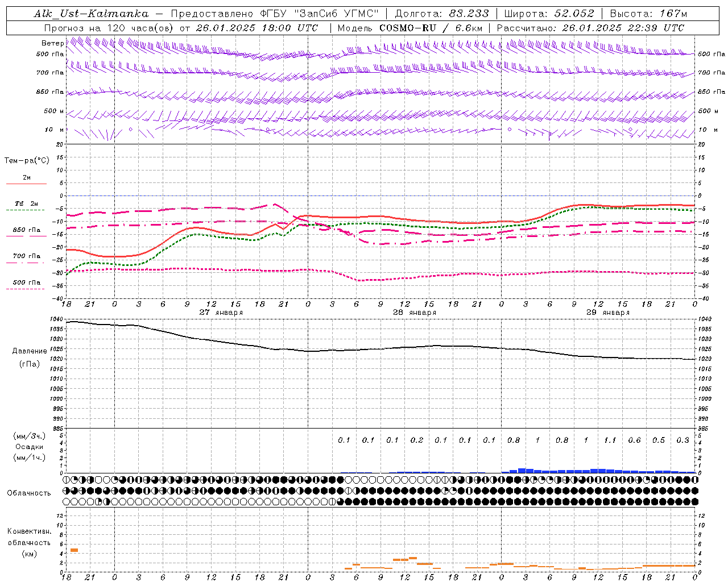Click the (мм/3ч.) precipitation unit label
The image size is (728, 582).
pos(30,436)
